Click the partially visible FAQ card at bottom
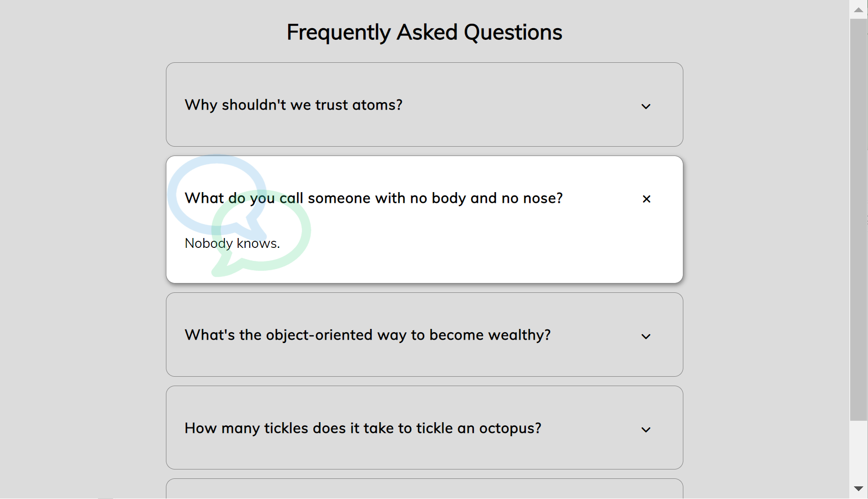Viewport: 868px width, 499px height. click(x=424, y=489)
